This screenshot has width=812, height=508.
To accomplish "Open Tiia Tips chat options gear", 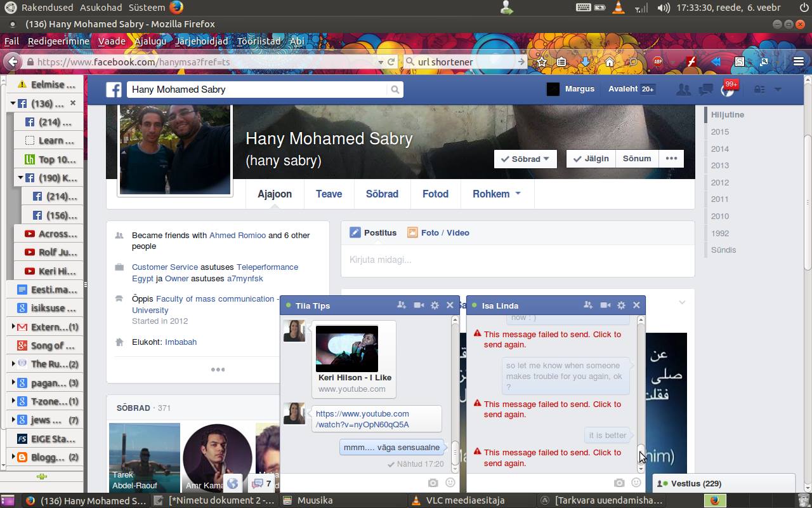I will coord(435,305).
